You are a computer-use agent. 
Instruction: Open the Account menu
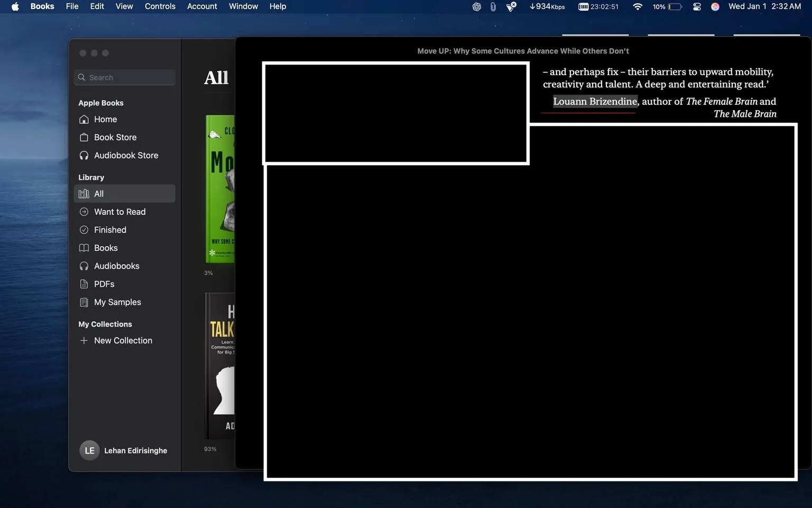tap(202, 6)
